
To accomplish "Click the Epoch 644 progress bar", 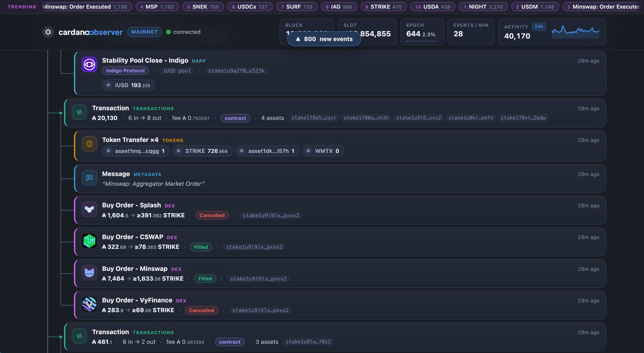I will coord(422,41).
